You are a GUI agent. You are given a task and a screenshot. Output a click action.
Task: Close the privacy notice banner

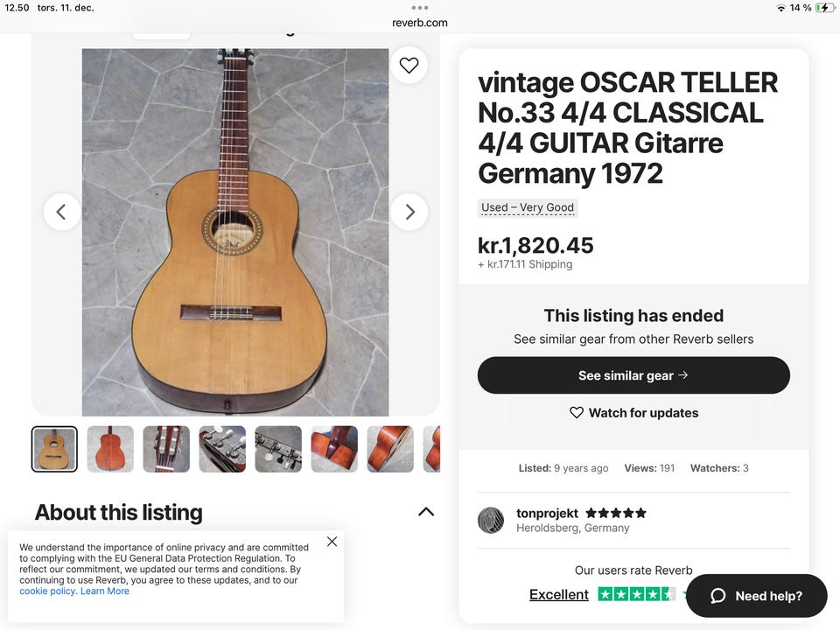tap(332, 542)
